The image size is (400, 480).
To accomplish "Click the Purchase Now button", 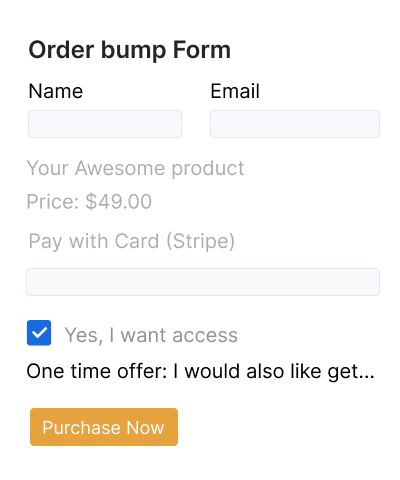I will pos(104,427).
